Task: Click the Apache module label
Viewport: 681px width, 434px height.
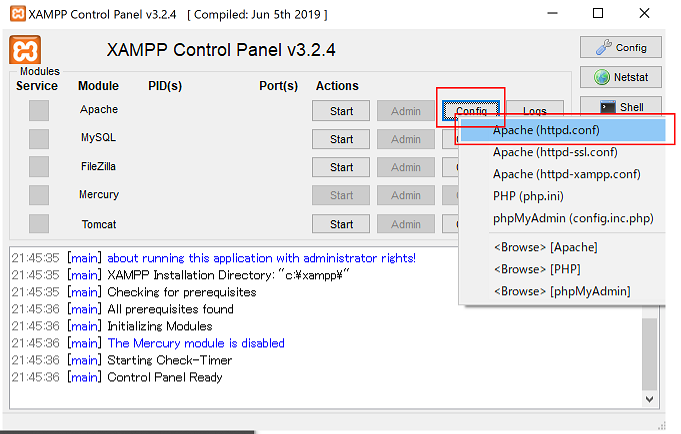Action: [x=99, y=109]
